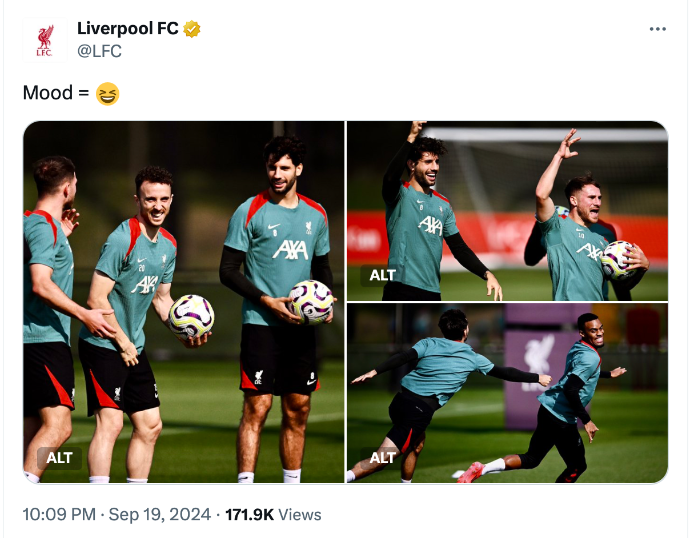Open the large left training photo
Screen dimensions: 690x538
(x=184, y=302)
